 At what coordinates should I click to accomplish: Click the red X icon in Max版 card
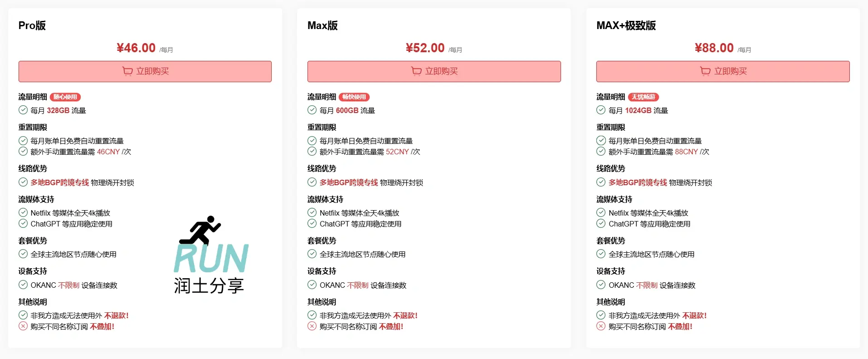pos(312,326)
